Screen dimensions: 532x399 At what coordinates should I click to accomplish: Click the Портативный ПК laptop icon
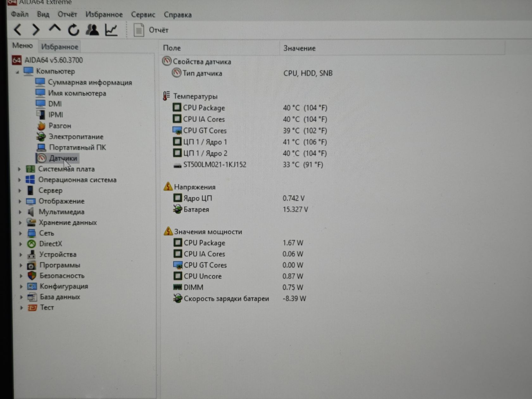tap(41, 147)
